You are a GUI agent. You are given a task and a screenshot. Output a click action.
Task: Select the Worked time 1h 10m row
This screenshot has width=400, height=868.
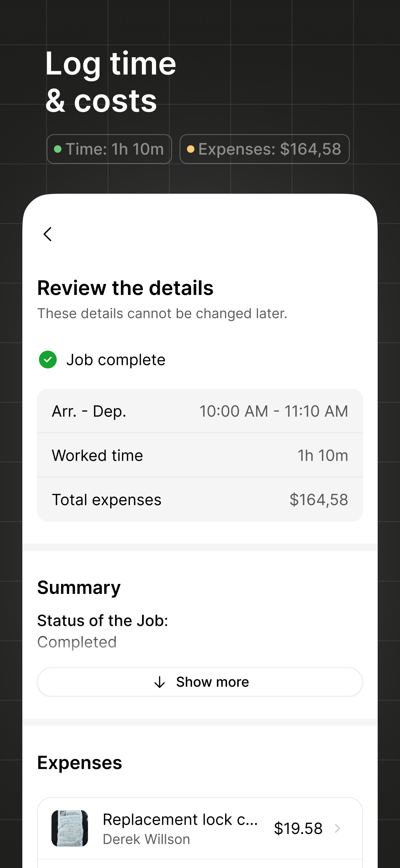click(200, 455)
